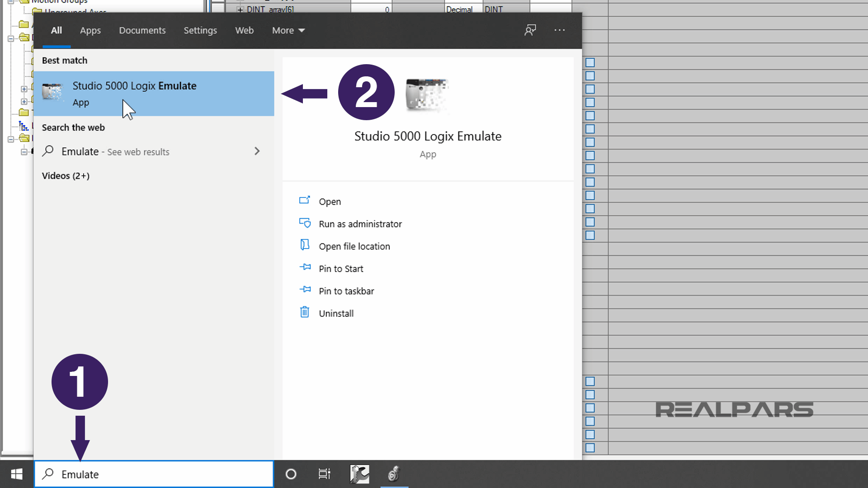Switch to the Documents search tab
868x488 pixels.
(142, 30)
